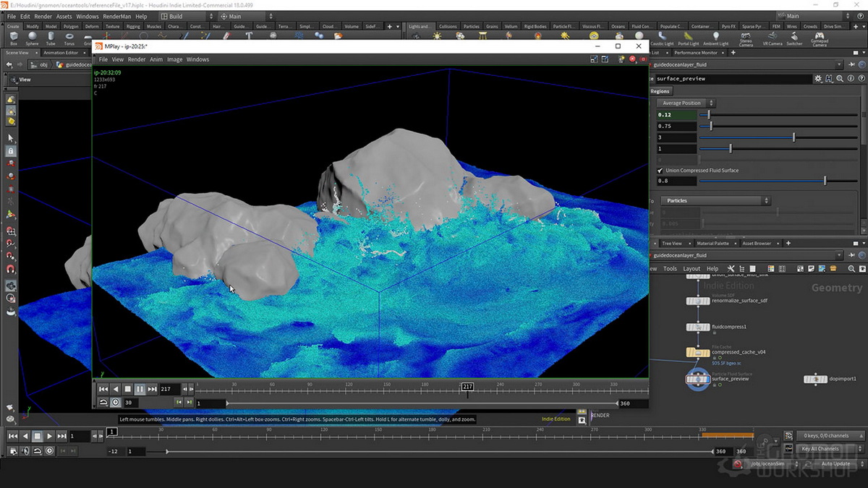
Task: Click the gear icon in parameter pane
Action: [818, 78]
